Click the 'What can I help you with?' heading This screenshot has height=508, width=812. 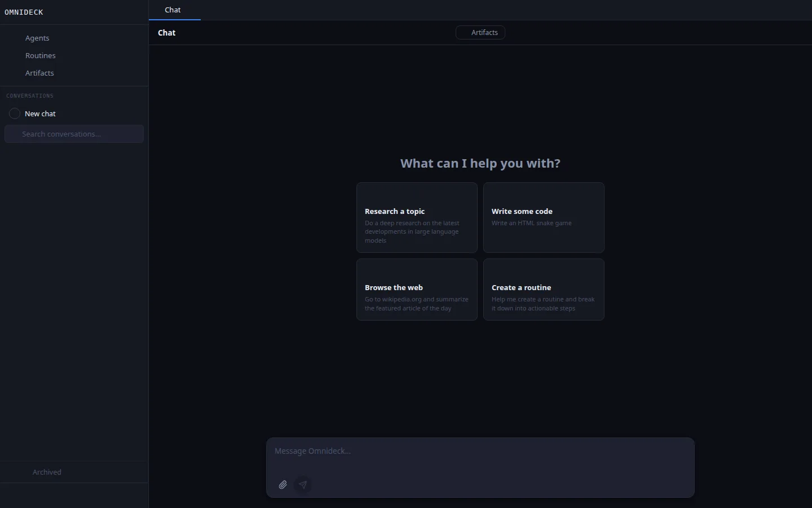(x=480, y=163)
